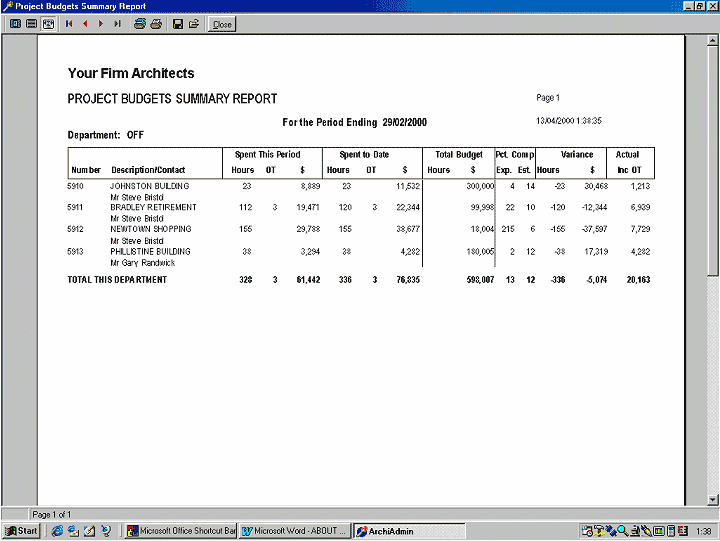Click the display monitor tray icon
Image resolution: width=720 pixels, height=541 pixels.
[658, 531]
